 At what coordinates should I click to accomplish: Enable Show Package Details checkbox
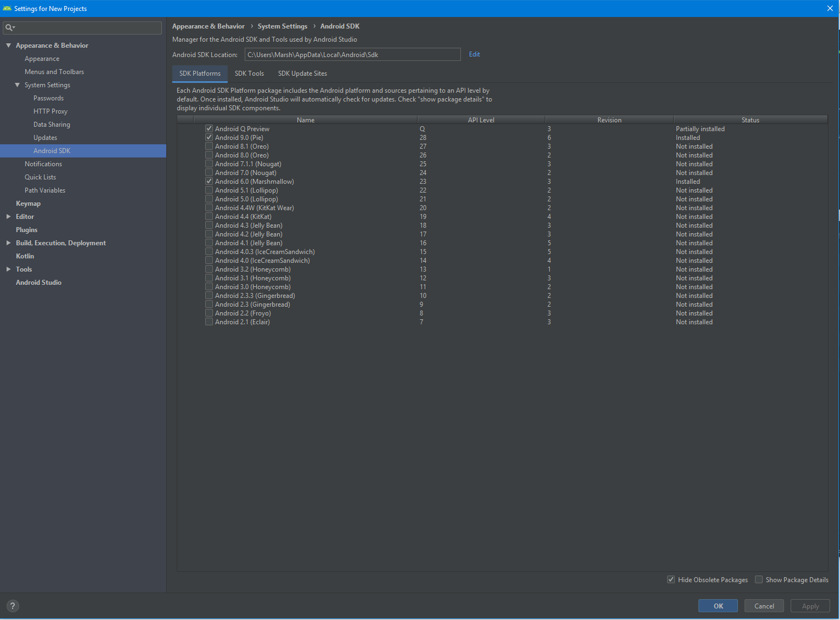759,579
